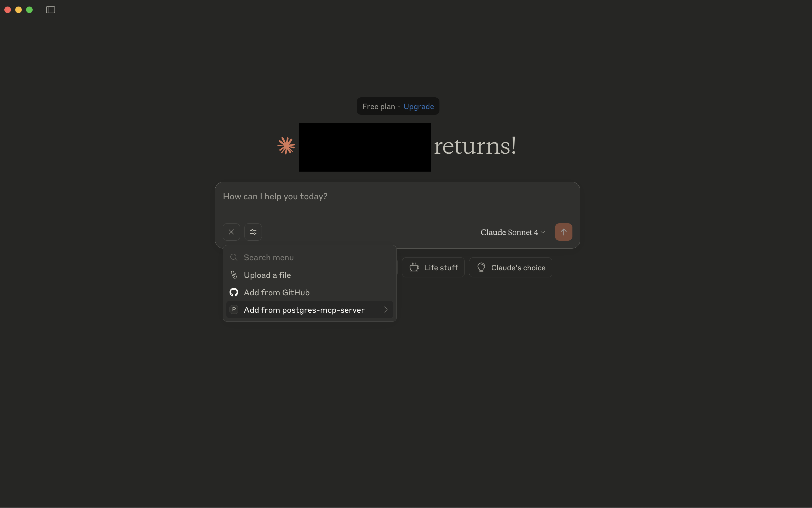The width and height of the screenshot is (812, 508).
Task: Click the Claude's choice suggestion button
Action: coord(510,267)
